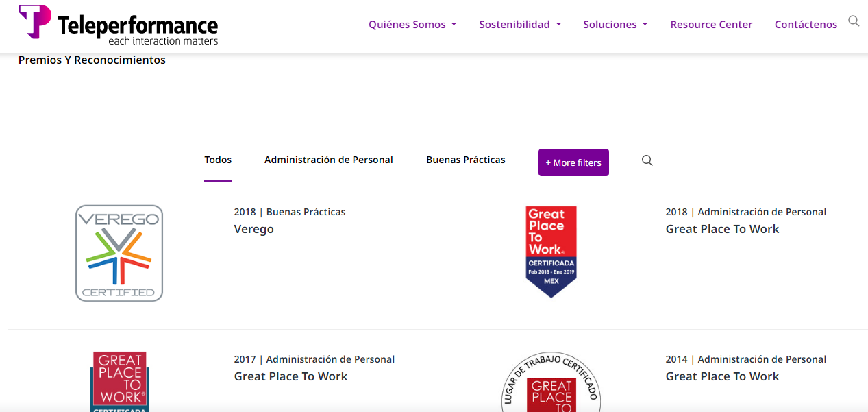
Task: Open the Contáctenos page
Action: click(806, 25)
